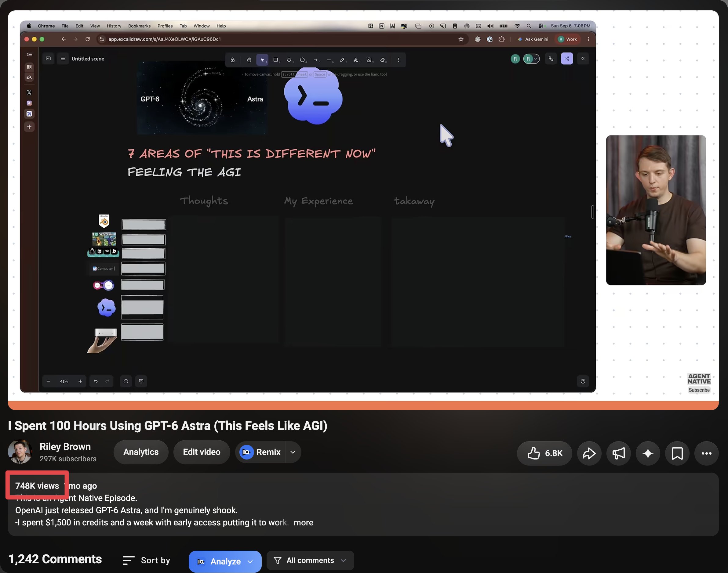Select the Insert image tool

click(369, 60)
